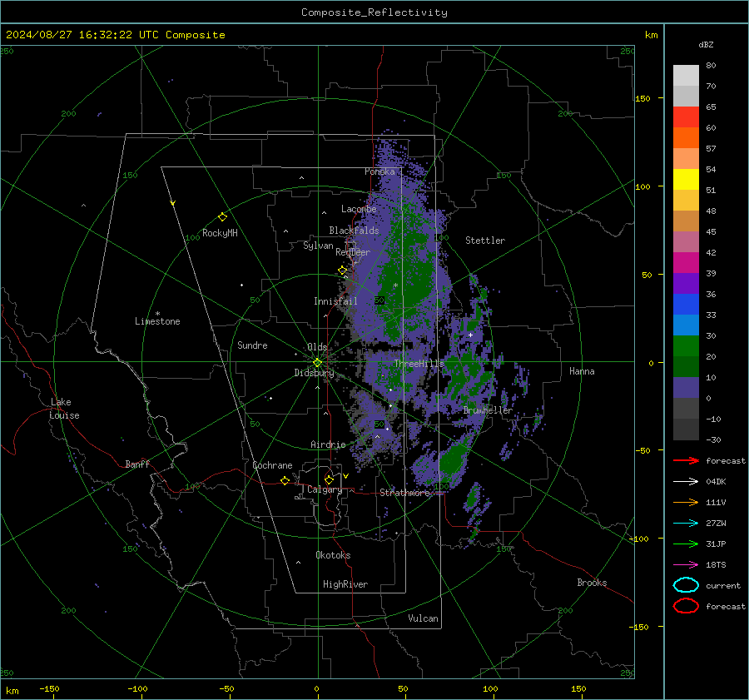
Task: Click the yellow diamond marker above Calgary
Action: click(x=329, y=479)
